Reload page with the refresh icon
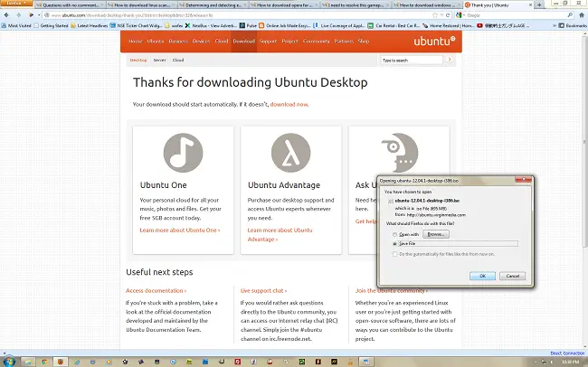 point(448,15)
